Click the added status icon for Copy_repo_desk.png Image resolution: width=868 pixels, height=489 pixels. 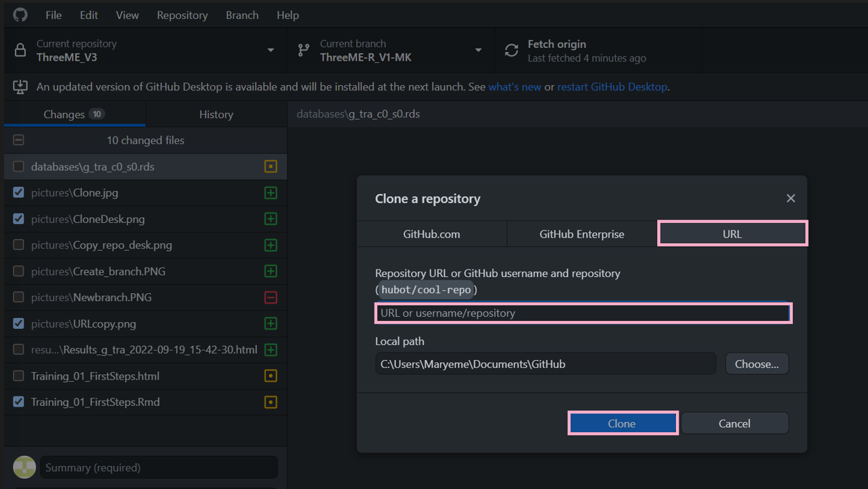[270, 245]
